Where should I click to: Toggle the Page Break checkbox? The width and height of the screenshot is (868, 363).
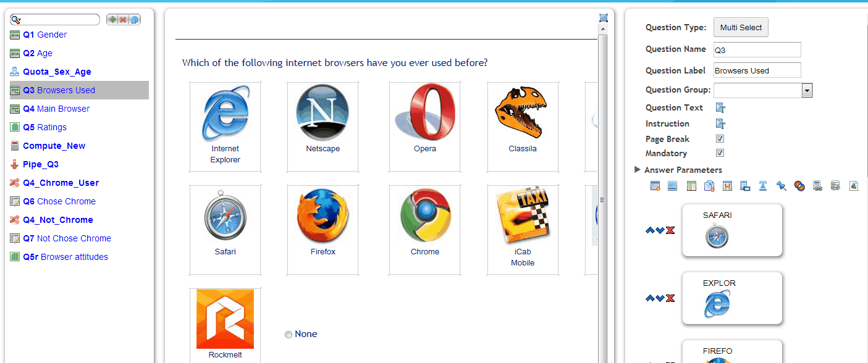(x=720, y=139)
